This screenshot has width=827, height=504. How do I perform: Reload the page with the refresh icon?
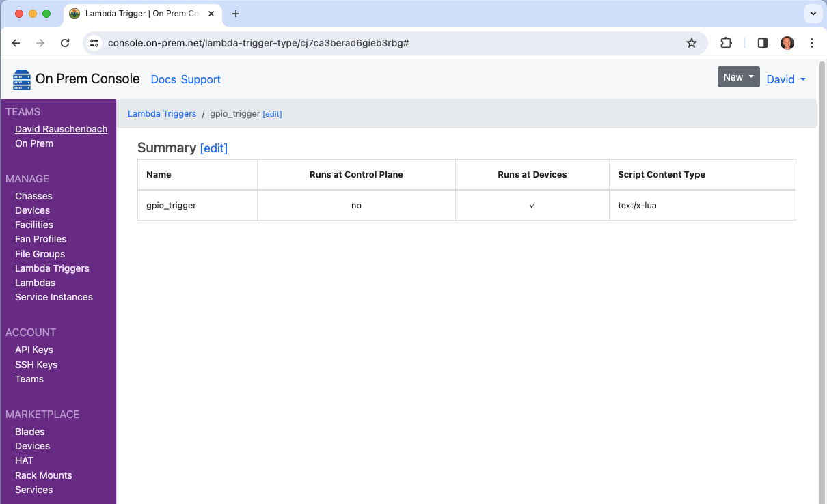point(65,43)
